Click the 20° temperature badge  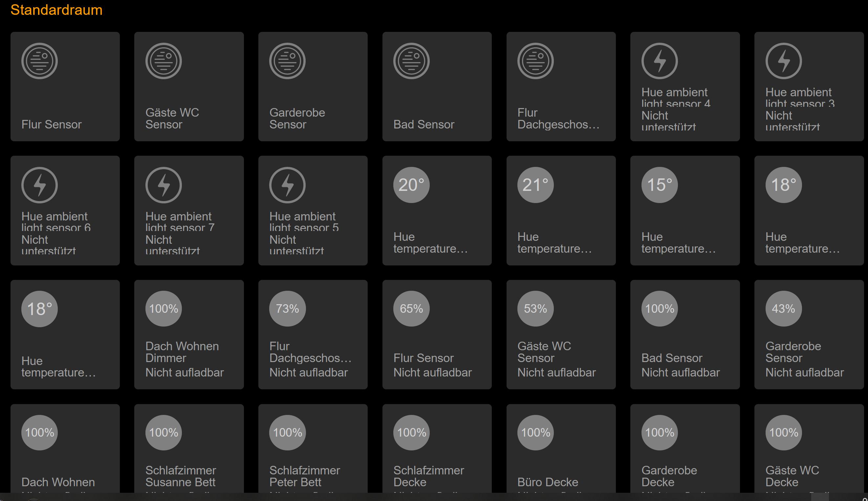(x=411, y=185)
